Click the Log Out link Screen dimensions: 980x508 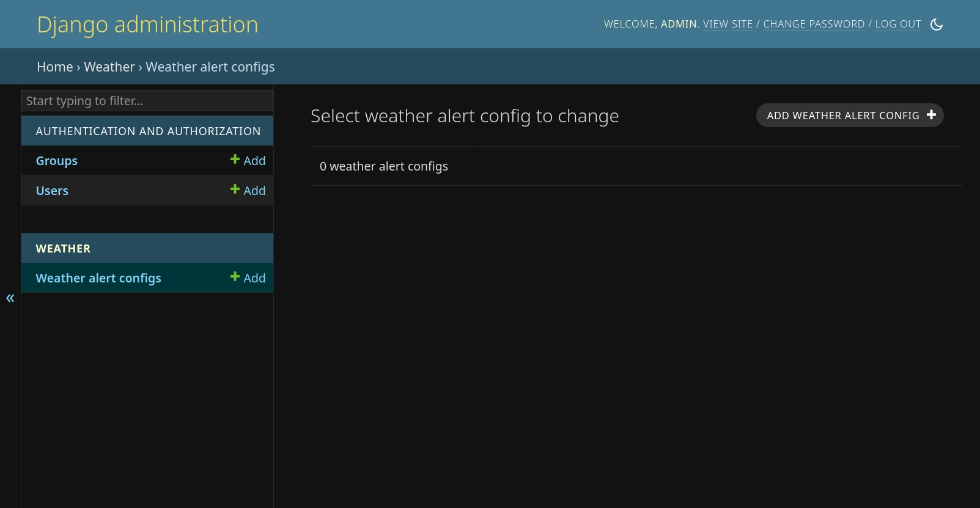898,24
